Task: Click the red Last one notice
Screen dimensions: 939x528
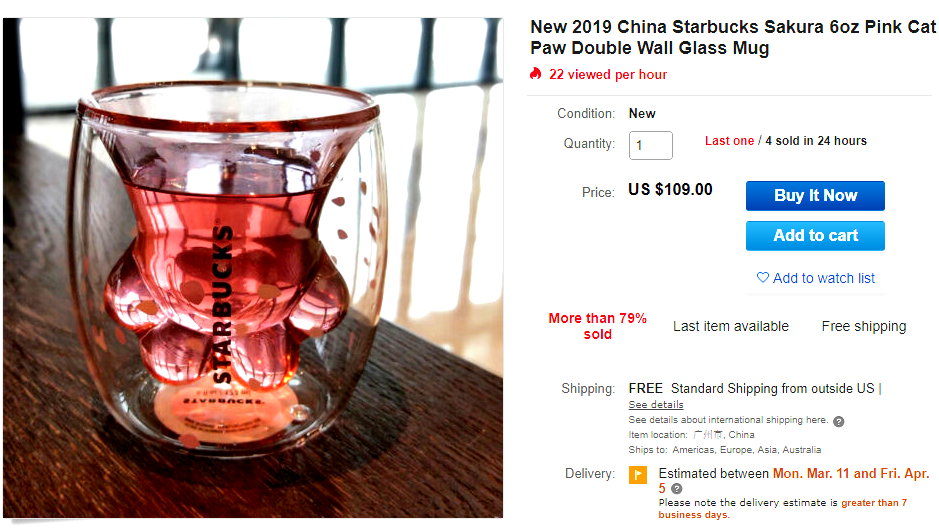Action: pyautogui.click(x=729, y=141)
